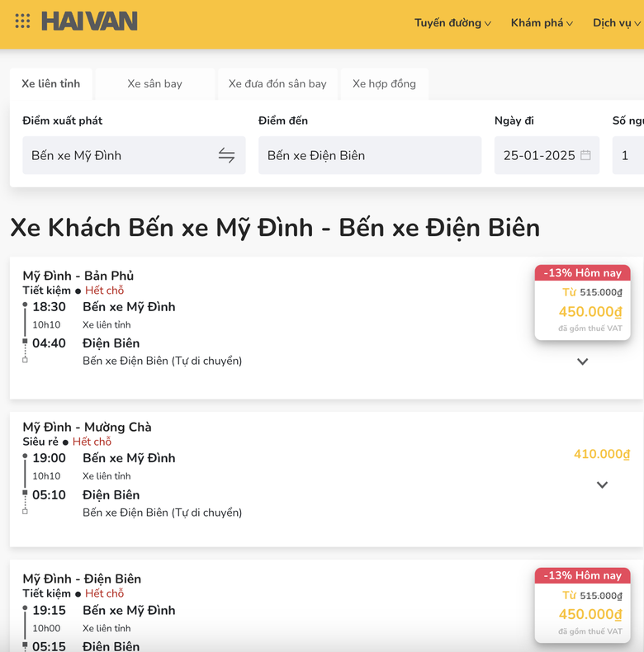The height and width of the screenshot is (652, 644).
Task: Click the 410.000₫ price of Mường Chà trip
Action: click(602, 454)
